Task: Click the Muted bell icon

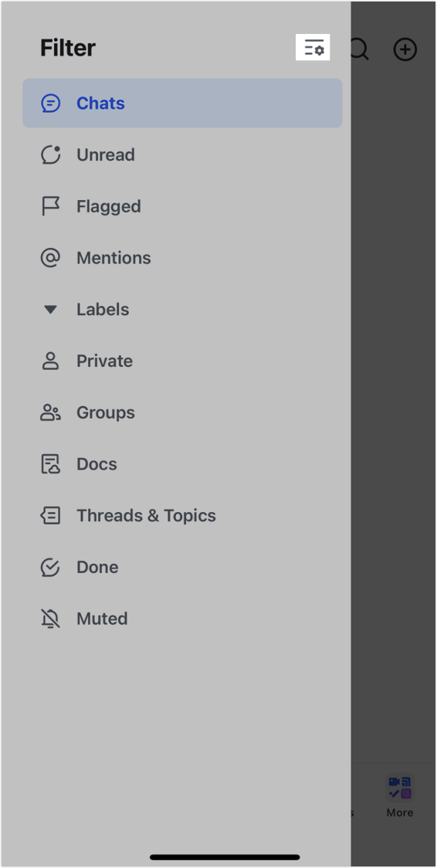Action: [50, 619]
